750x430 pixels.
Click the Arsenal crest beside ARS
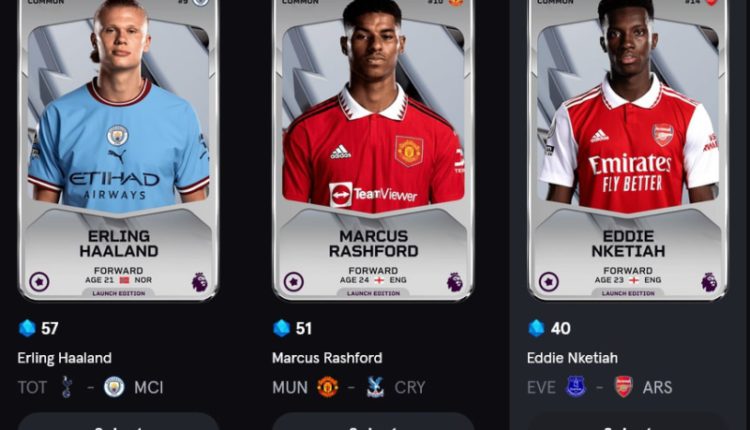tap(624, 387)
